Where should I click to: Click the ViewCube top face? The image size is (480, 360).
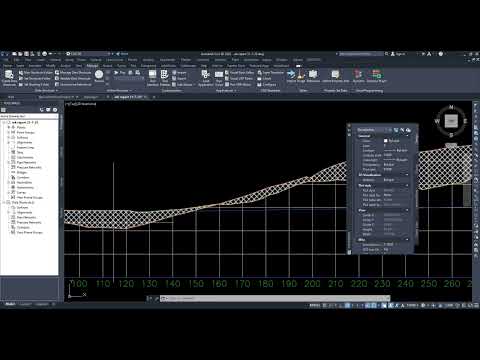[x=451, y=121]
